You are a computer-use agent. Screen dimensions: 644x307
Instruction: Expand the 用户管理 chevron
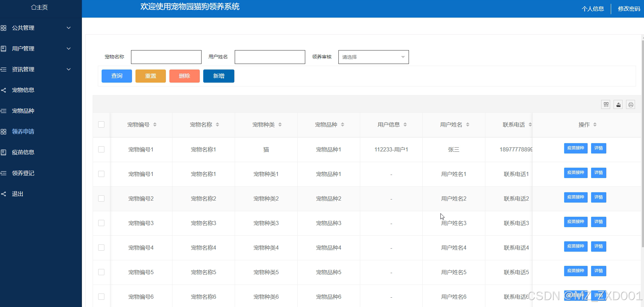click(69, 49)
